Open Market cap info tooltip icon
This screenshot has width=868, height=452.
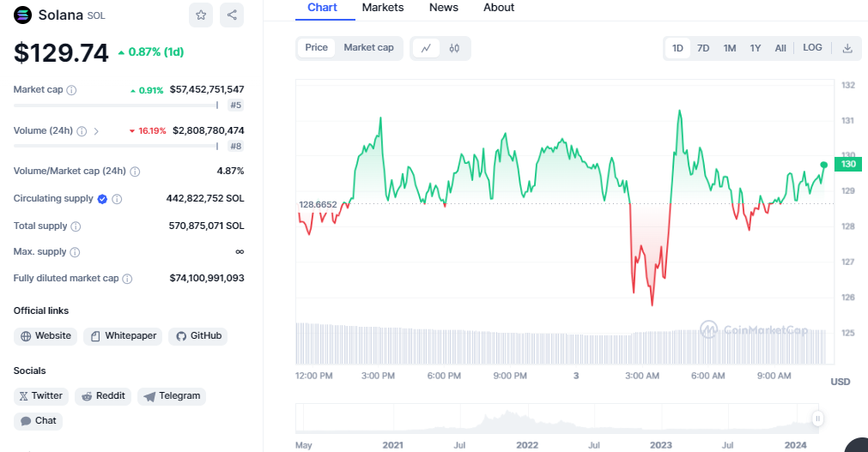coord(71,90)
